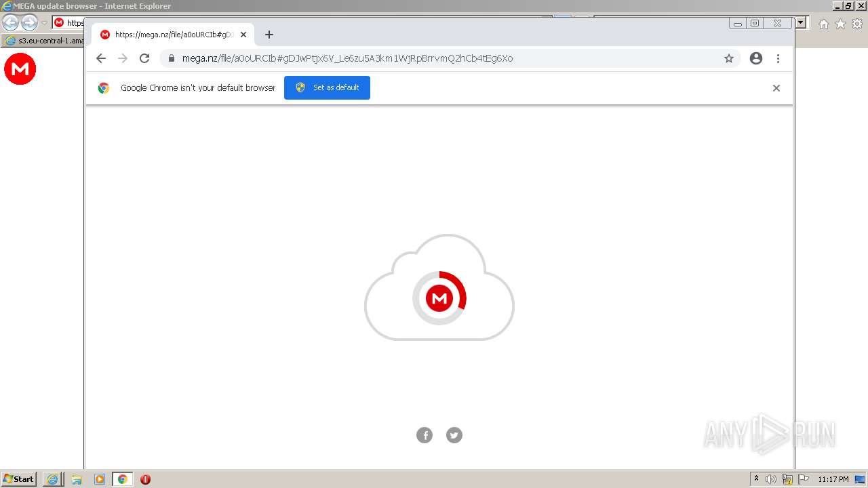Open Internet Explorer's Tools gear
This screenshot has height=488, width=868.
pyautogui.click(x=857, y=24)
